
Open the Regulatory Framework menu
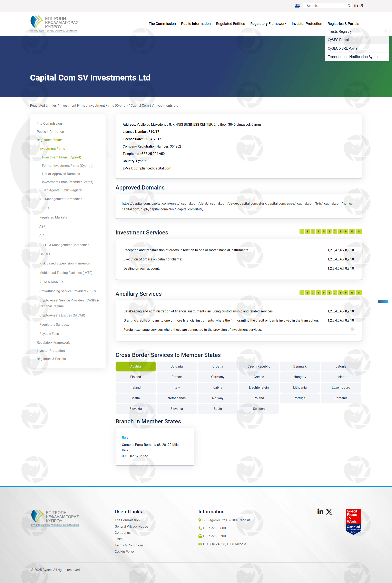pos(268,24)
